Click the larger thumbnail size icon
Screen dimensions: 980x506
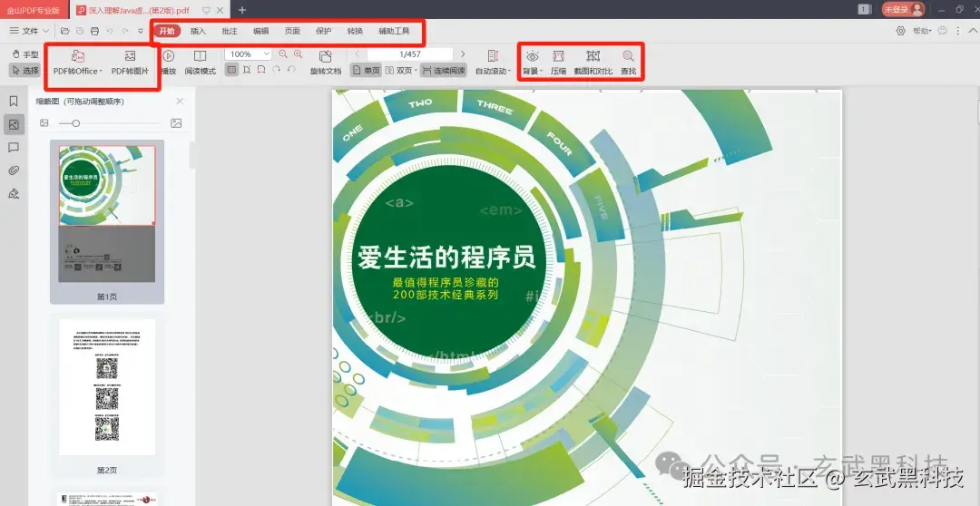click(176, 123)
